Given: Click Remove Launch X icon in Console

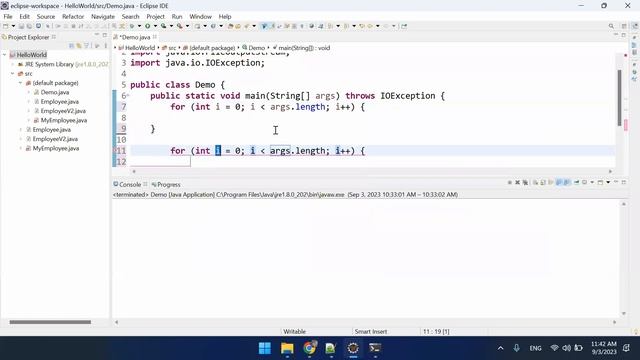Looking at the screenshot, I should tap(518, 182).
